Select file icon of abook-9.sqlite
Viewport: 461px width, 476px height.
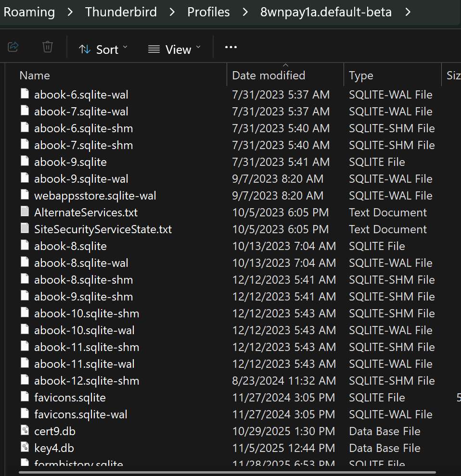pyautogui.click(x=25, y=161)
